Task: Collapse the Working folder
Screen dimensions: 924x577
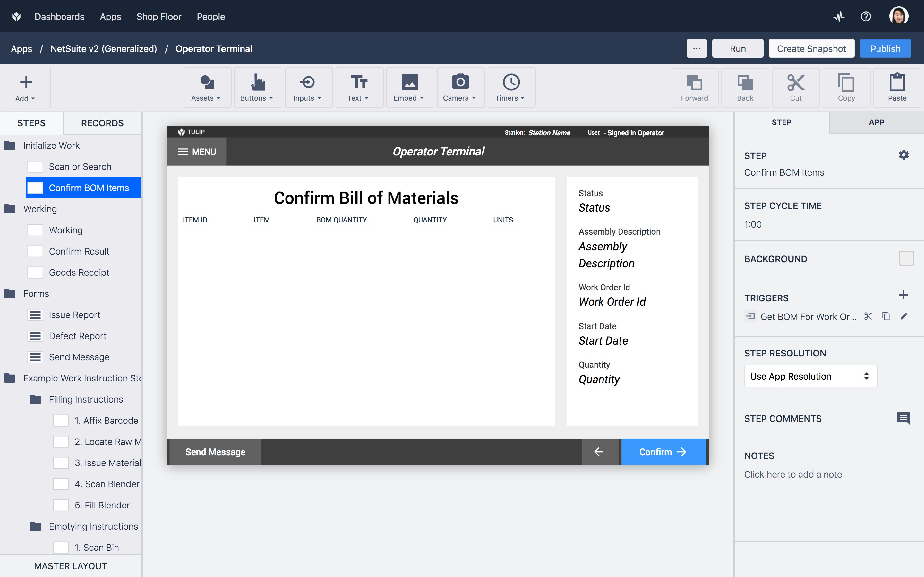Action: 10,209
